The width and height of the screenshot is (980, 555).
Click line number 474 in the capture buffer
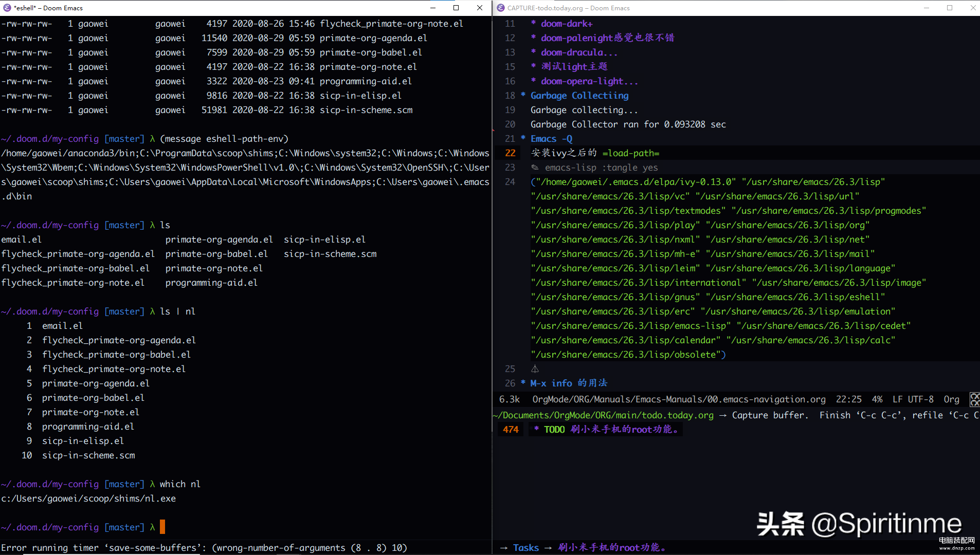pyautogui.click(x=511, y=430)
